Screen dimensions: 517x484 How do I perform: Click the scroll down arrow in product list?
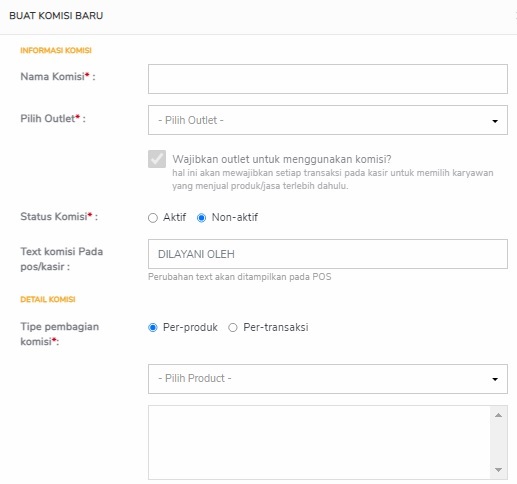(498, 470)
